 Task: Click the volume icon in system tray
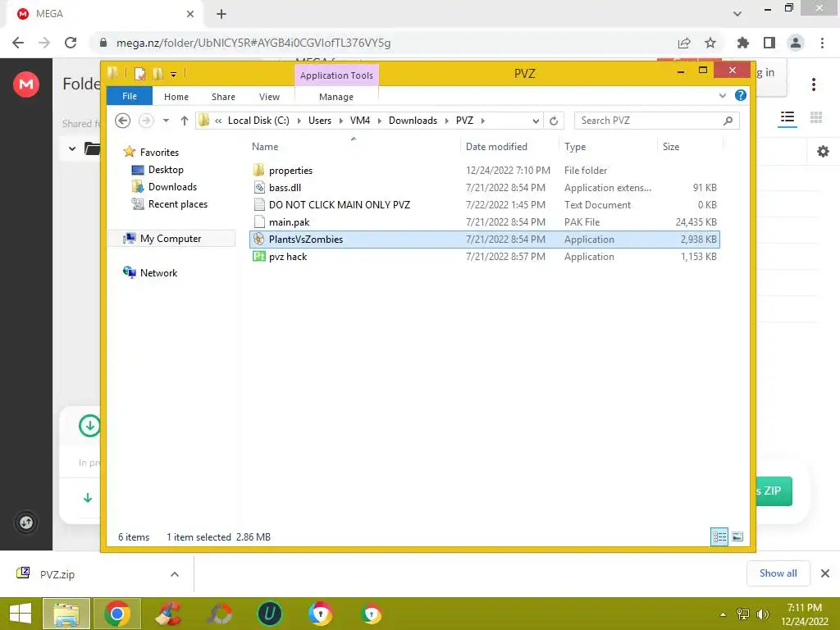pyautogui.click(x=762, y=614)
